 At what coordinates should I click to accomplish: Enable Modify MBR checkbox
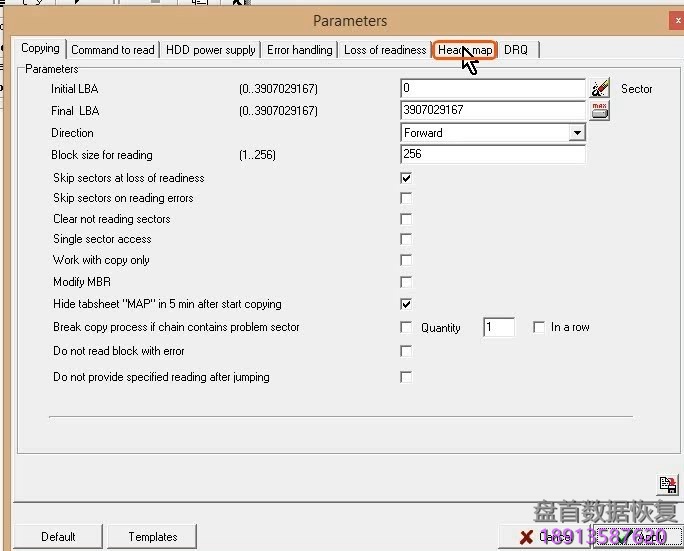(x=406, y=282)
